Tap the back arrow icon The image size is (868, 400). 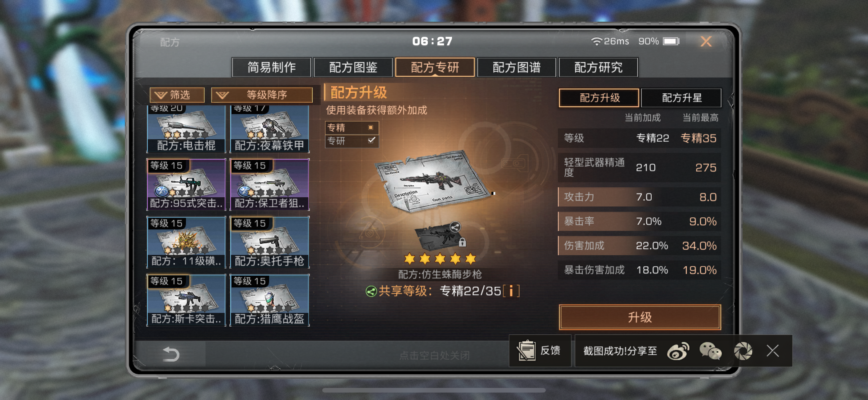pyautogui.click(x=170, y=354)
